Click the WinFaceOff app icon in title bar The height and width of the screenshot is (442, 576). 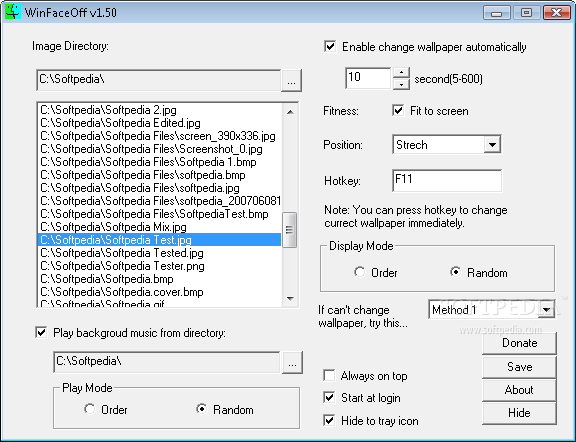click(12, 12)
